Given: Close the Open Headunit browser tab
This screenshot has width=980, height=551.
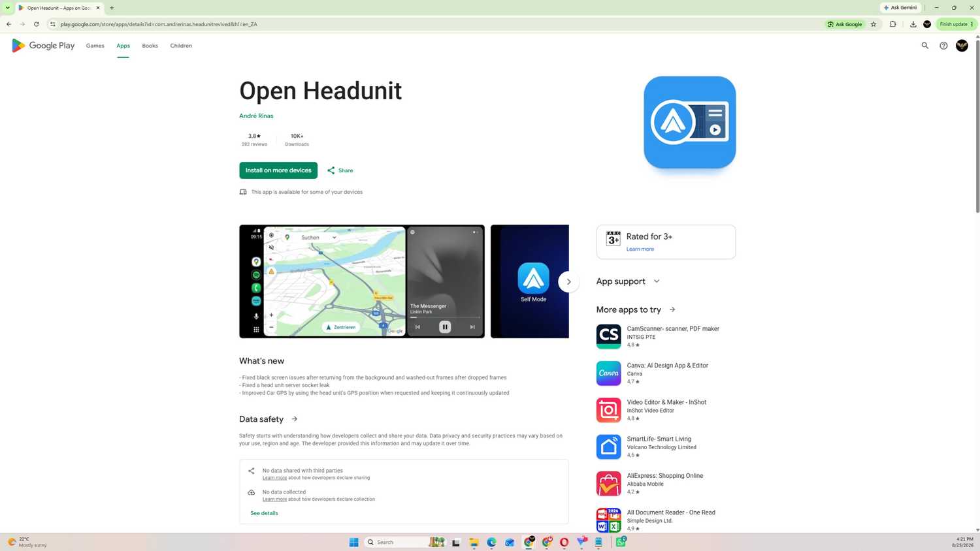Looking at the screenshot, I should coord(98,8).
